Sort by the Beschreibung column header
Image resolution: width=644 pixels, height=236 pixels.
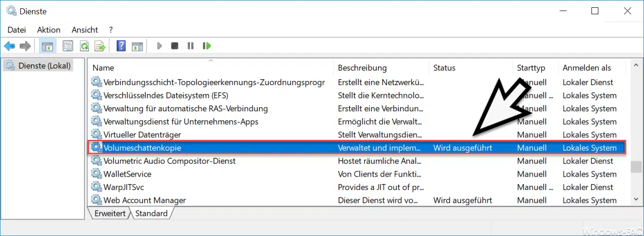point(362,68)
